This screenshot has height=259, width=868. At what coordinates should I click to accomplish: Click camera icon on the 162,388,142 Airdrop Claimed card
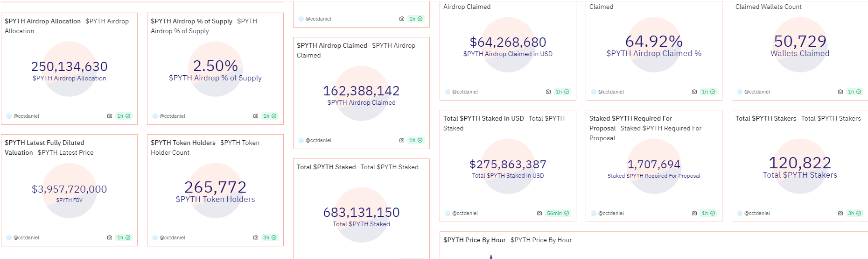tap(402, 140)
